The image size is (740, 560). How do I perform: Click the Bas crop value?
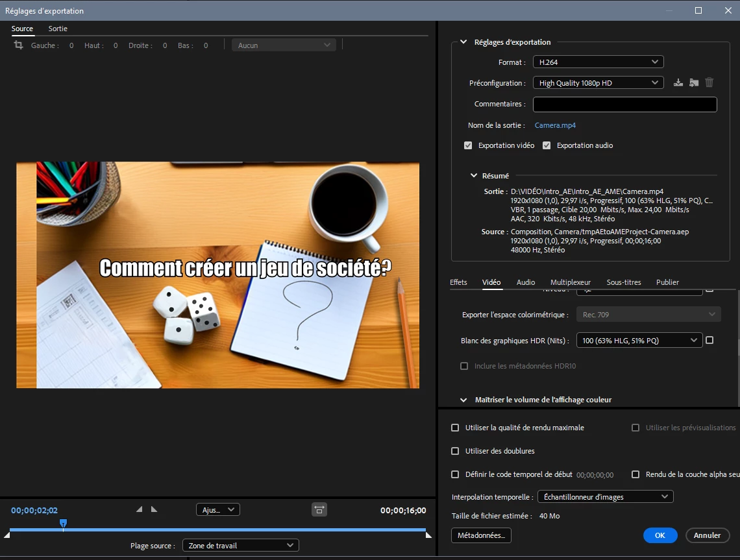(x=206, y=45)
